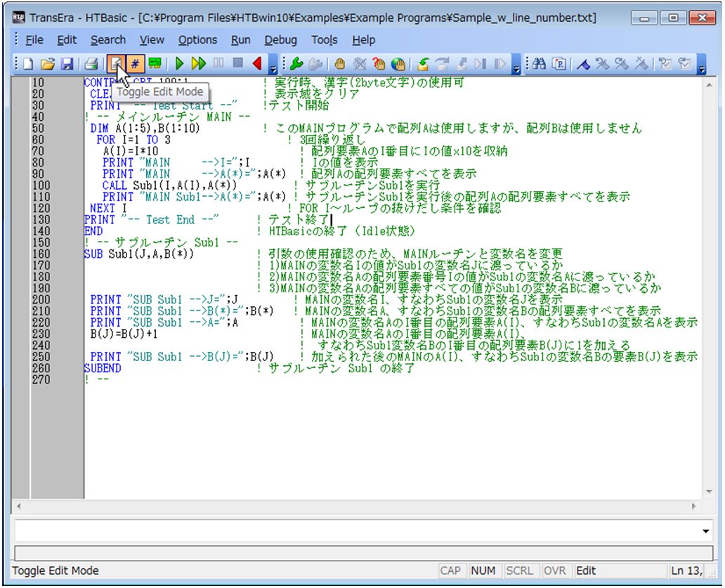
Task: Print the program listing
Action: (91, 64)
